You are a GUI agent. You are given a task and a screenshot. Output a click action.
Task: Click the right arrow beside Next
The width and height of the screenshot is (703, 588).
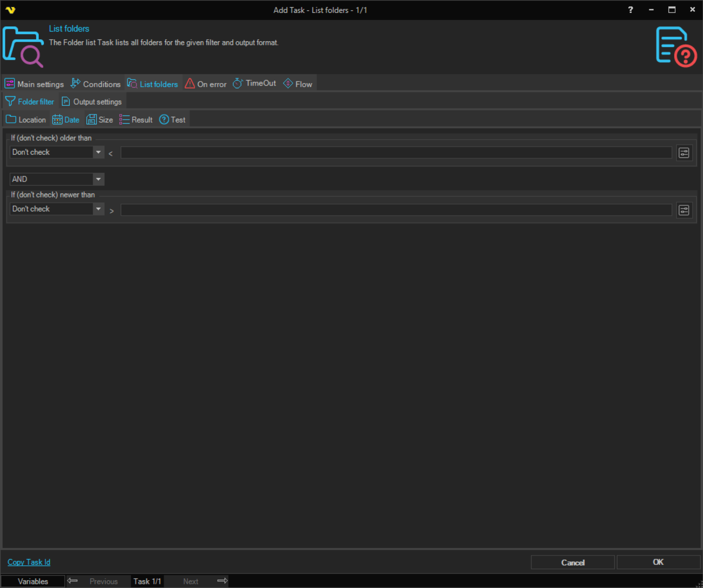(222, 581)
